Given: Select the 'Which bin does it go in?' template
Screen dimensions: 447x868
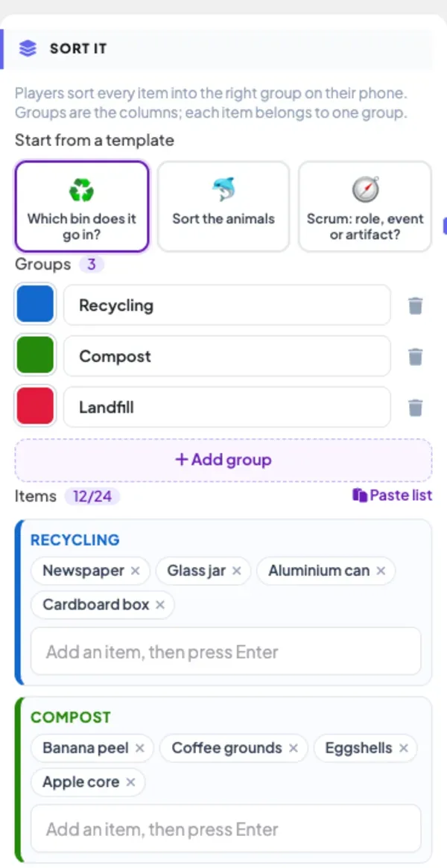Looking at the screenshot, I should pos(82,206).
